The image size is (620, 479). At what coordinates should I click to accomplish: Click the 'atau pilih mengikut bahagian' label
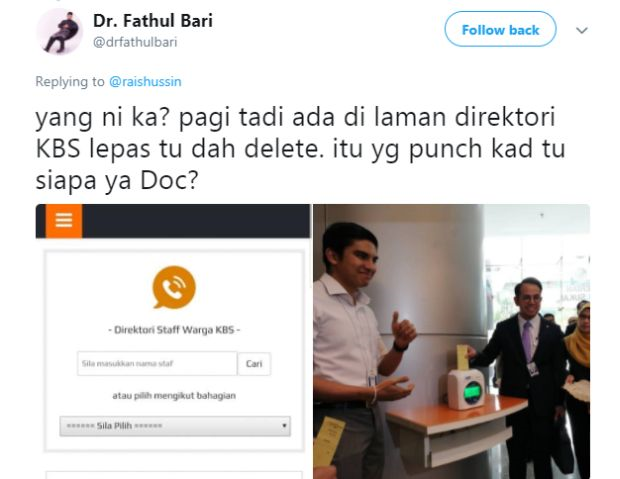pyautogui.click(x=174, y=396)
